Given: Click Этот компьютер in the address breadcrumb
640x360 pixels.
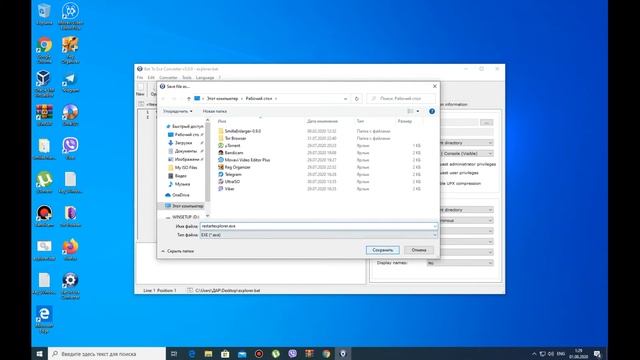Looking at the screenshot, I should (x=222, y=99).
